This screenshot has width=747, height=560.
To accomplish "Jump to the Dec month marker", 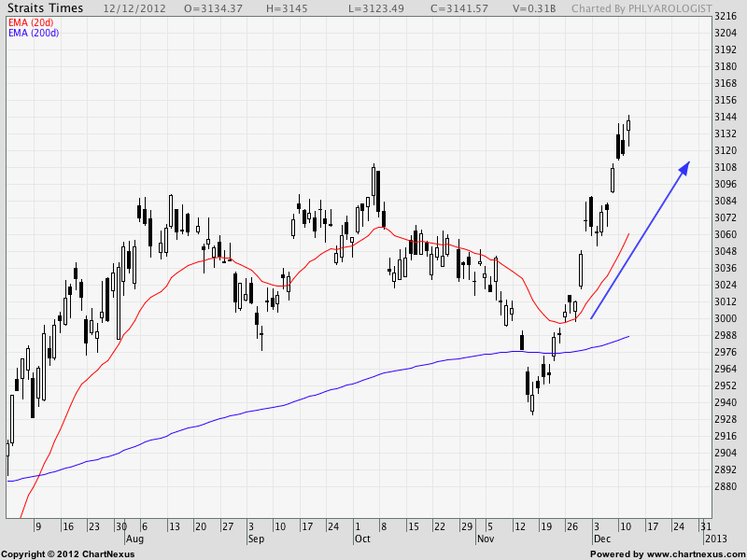I will click(601, 539).
